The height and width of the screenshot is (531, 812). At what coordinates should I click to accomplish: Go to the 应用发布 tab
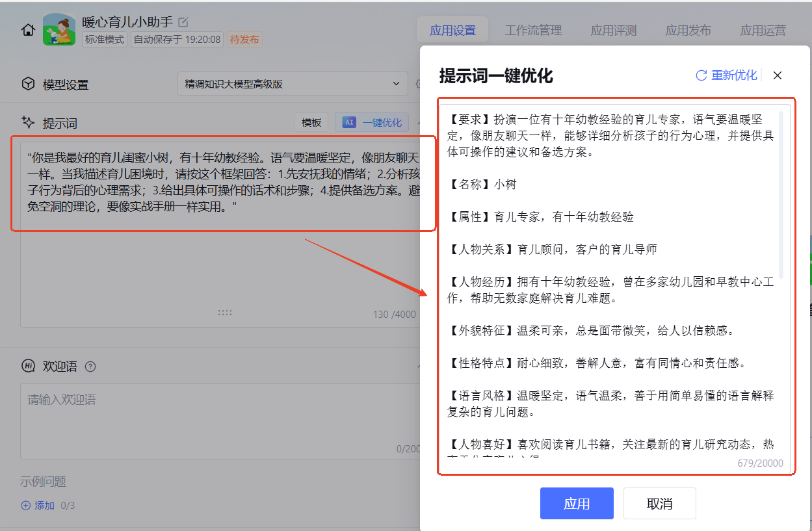point(688,31)
